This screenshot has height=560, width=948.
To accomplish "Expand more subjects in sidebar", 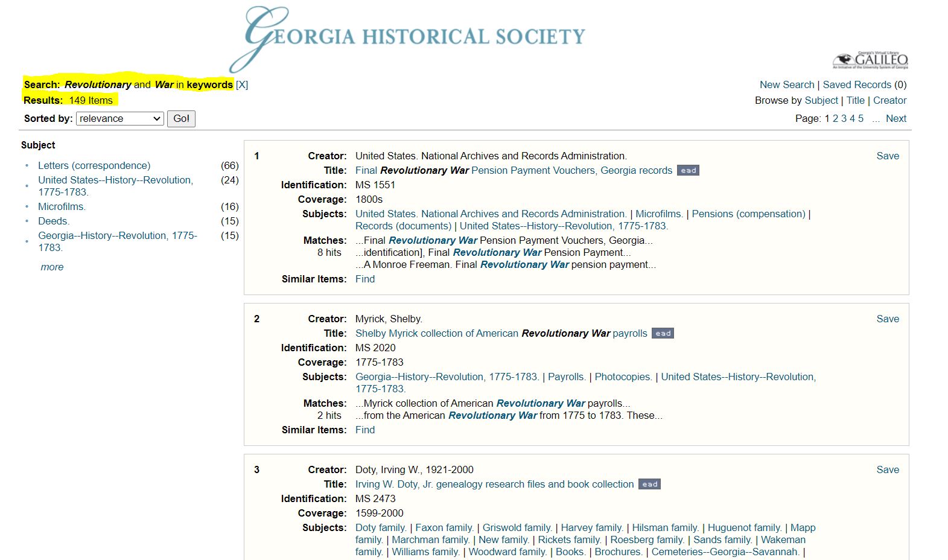I will (52, 267).
